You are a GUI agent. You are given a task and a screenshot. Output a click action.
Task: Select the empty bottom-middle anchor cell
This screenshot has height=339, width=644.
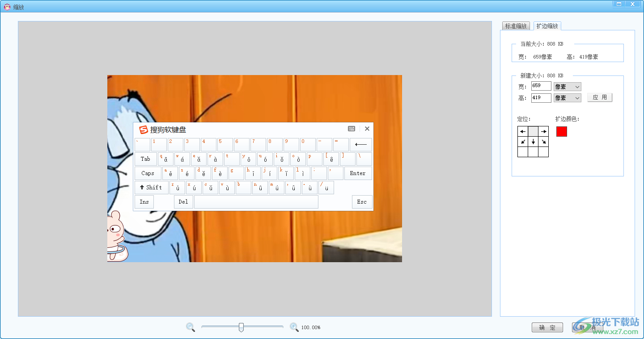[533, 152]
